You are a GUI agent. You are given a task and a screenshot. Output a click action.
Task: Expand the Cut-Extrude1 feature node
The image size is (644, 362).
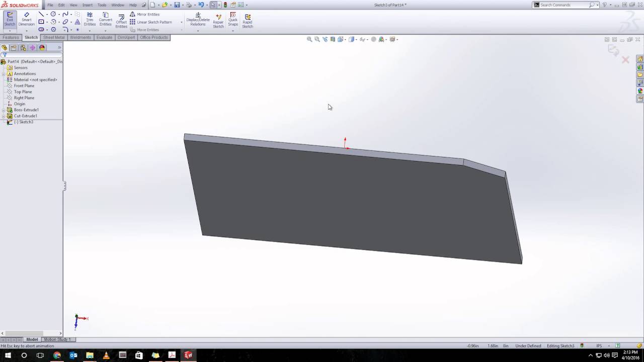pos(4,116)
